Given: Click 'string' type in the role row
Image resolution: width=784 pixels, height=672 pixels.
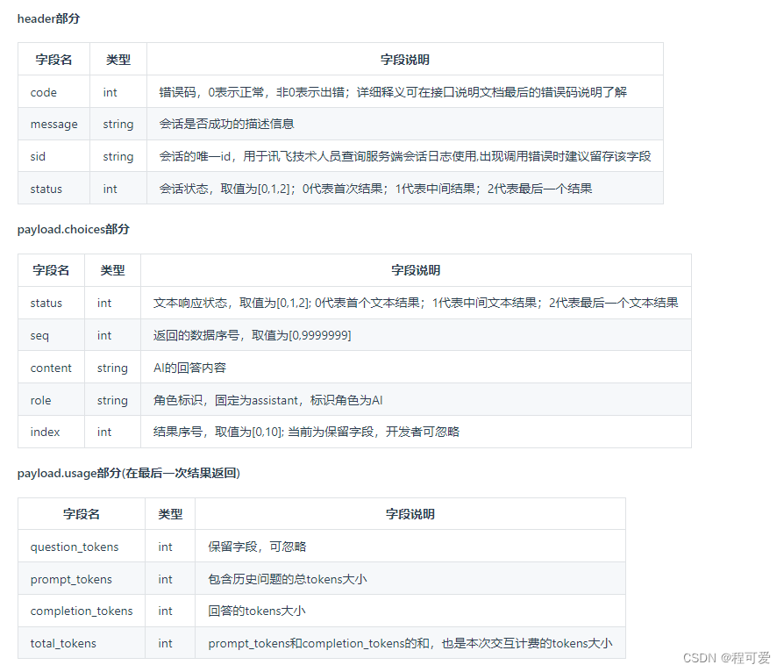Looking at the screenshot, I should click(112, 400).
